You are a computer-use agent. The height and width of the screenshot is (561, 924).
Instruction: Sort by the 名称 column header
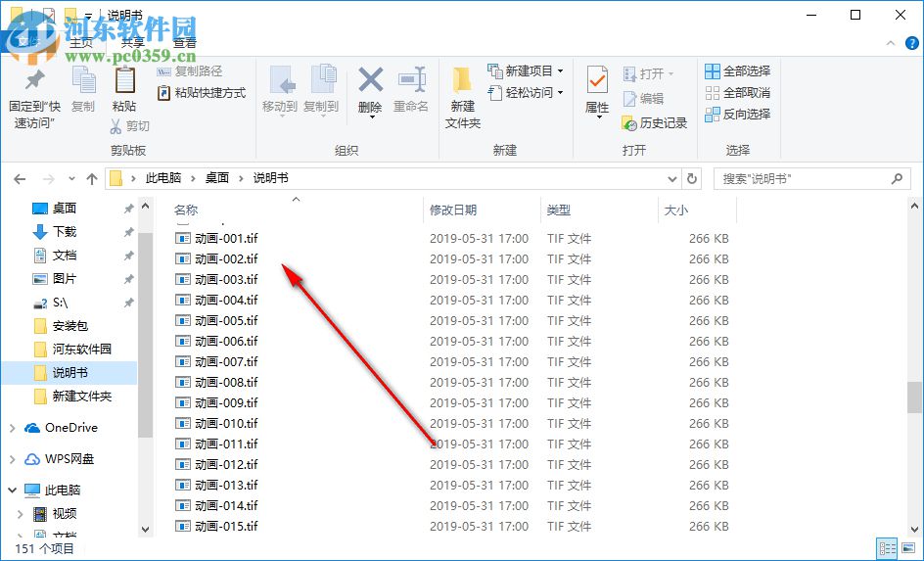[297, 210]
